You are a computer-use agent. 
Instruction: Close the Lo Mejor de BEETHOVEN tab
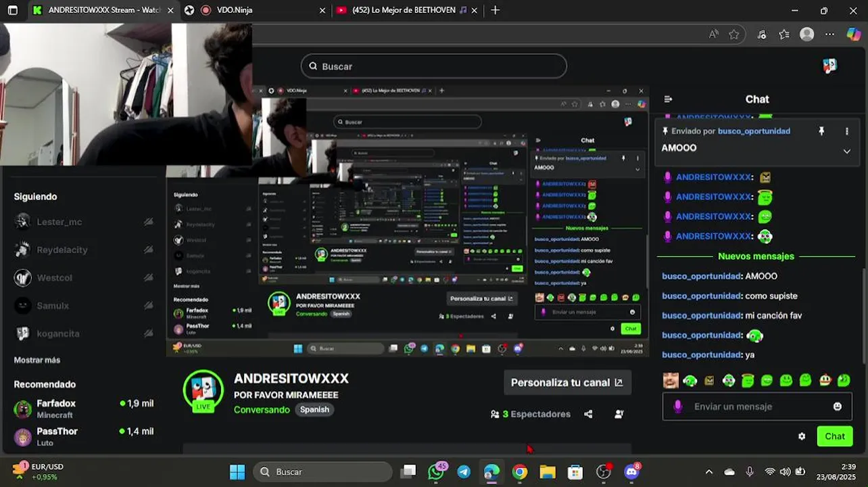(475, 10)
